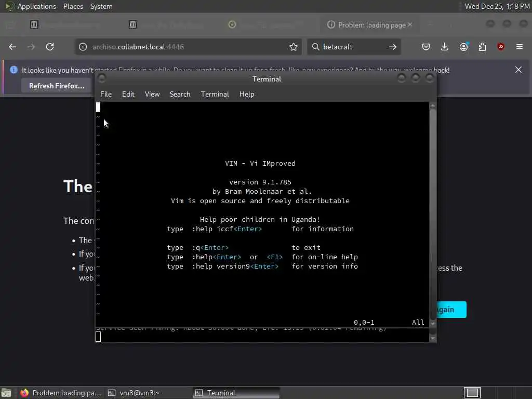The height and width of the screenshot is (399, 532).
Task: Click the workspace switcher in bottom panel
Action: 472,393
